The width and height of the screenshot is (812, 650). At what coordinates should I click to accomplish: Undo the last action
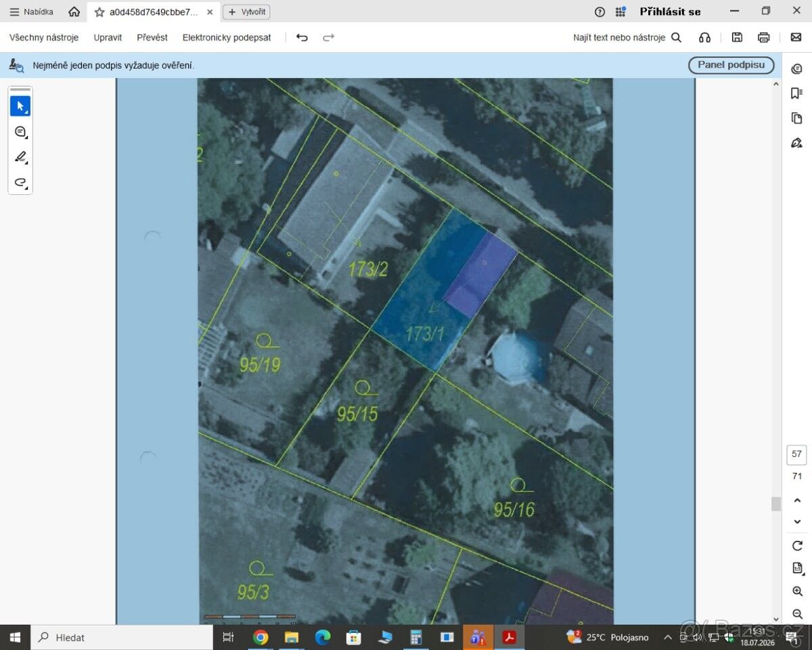pos(302,38)
